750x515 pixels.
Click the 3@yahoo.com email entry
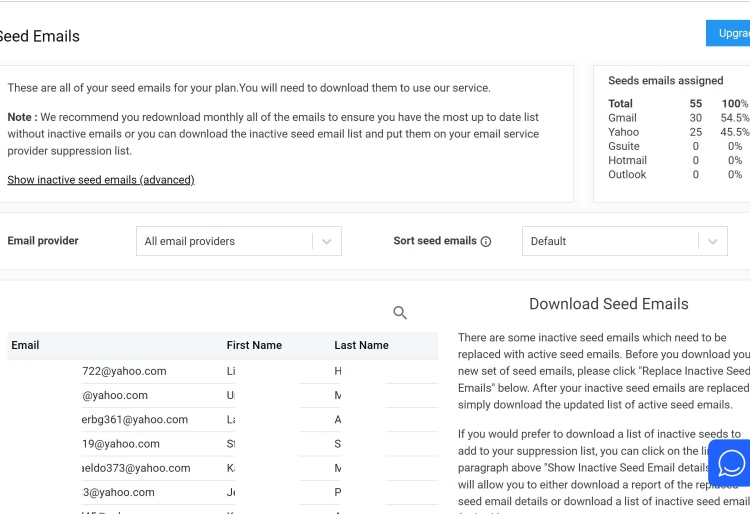118,492
